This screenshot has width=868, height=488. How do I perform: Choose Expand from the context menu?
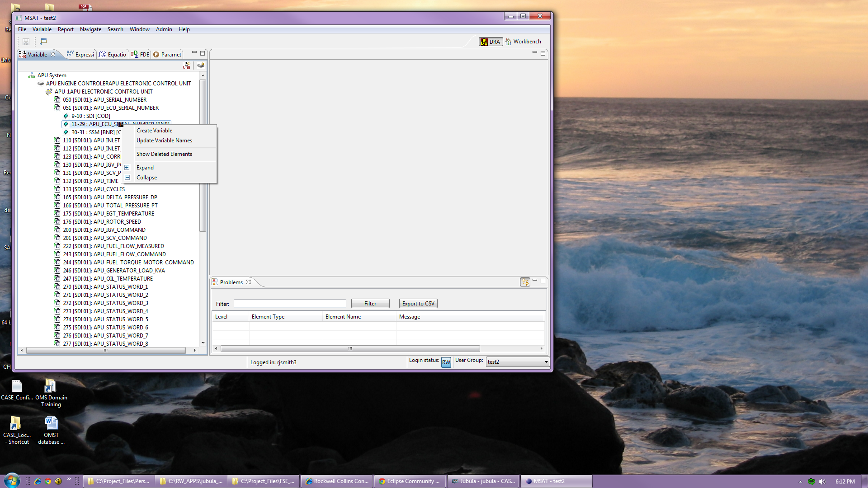pos(145,168)
